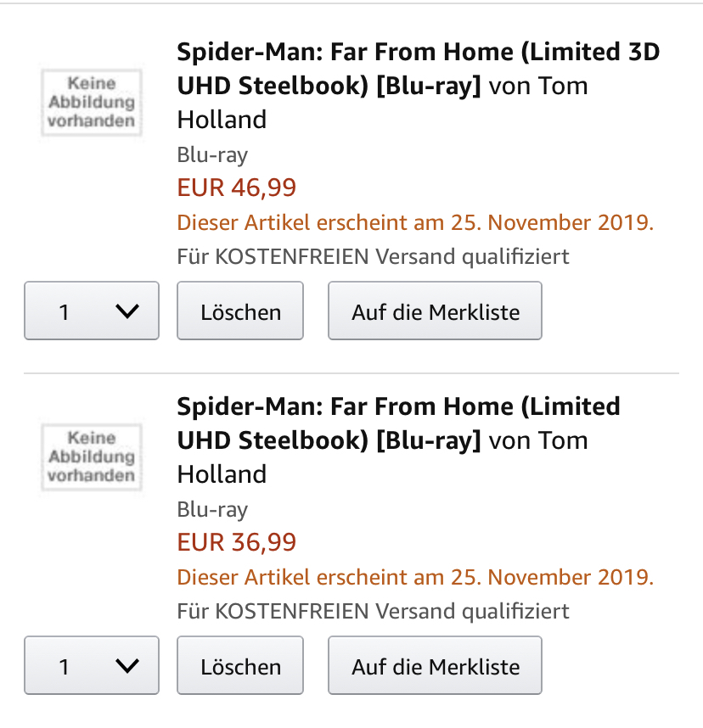Click the placeholder image of the 3D Steelbook
Viewport: 703px width, 728px height.
tap(91, 102)
